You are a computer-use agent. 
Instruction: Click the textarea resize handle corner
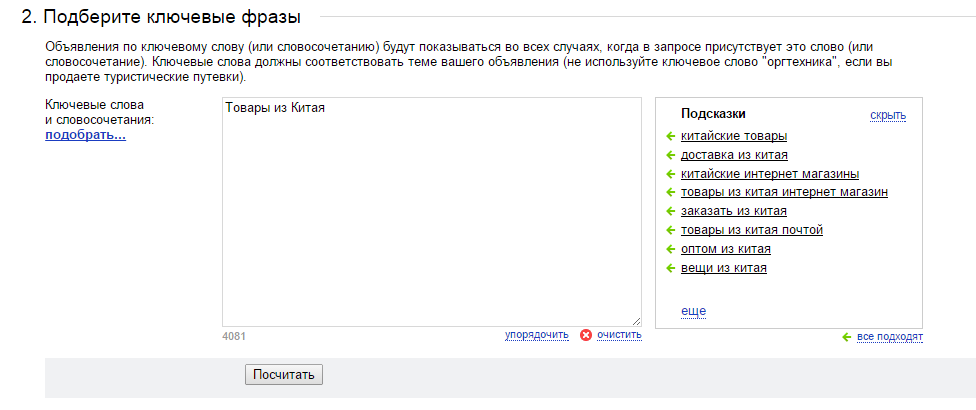point(636,322)
